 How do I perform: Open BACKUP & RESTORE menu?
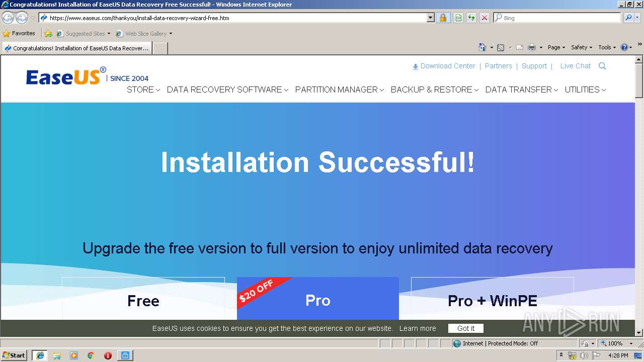(435, 89)
